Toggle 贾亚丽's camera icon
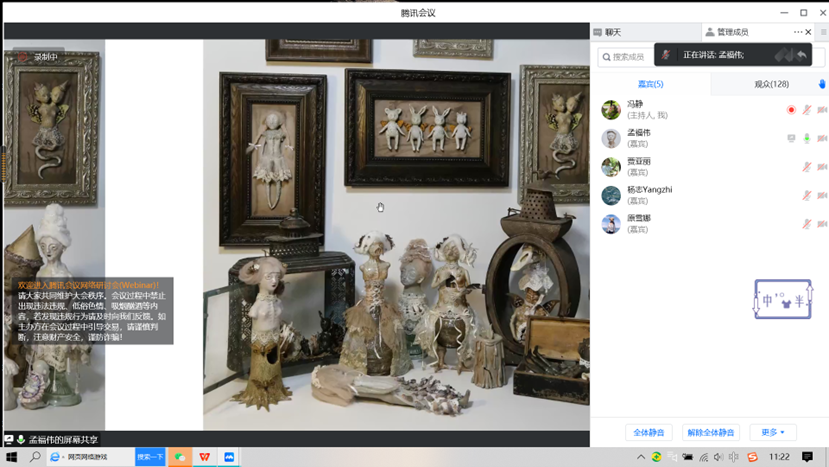The image size is (829, 467). 822,167
